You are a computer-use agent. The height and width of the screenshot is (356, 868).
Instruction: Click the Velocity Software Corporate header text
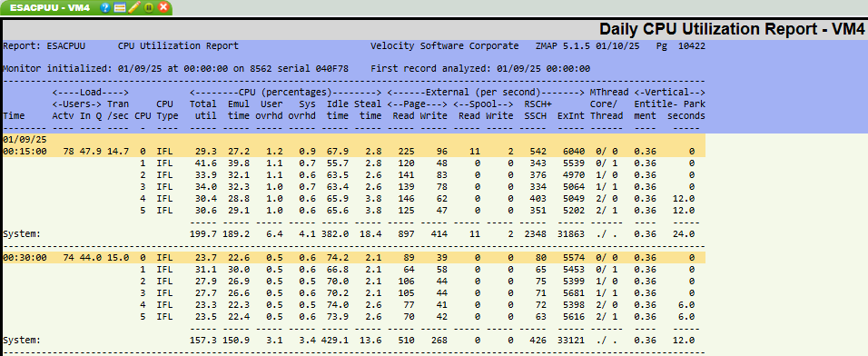[445, 46]
